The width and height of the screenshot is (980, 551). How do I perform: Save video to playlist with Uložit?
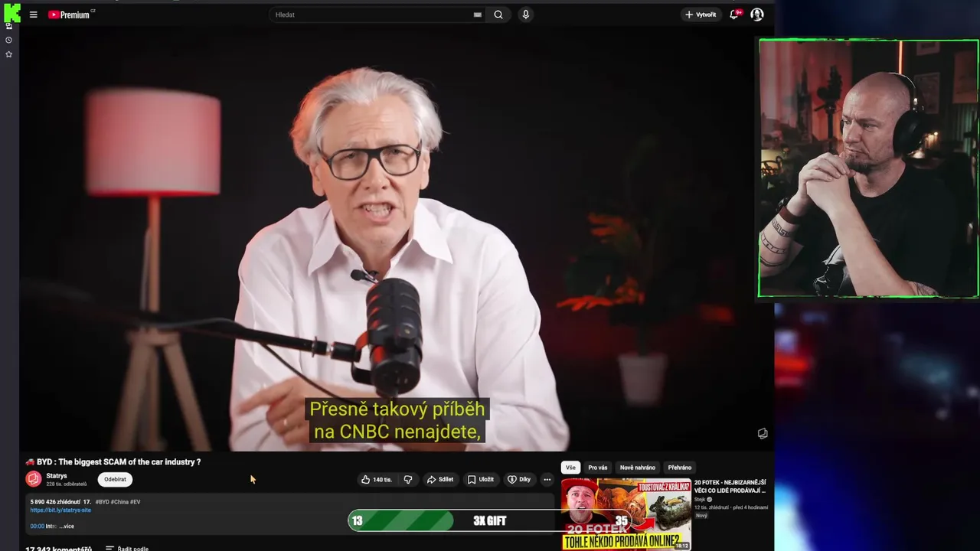pyautogui.click(x=481, y=480)
